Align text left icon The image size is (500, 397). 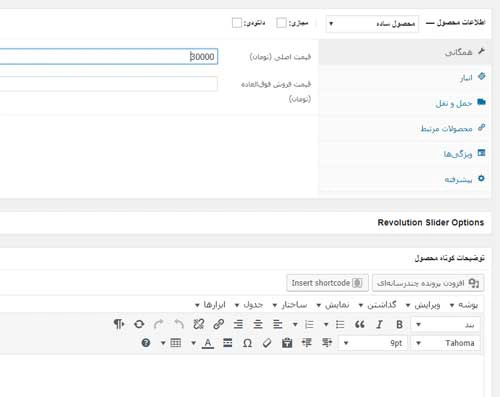point(278,324)
